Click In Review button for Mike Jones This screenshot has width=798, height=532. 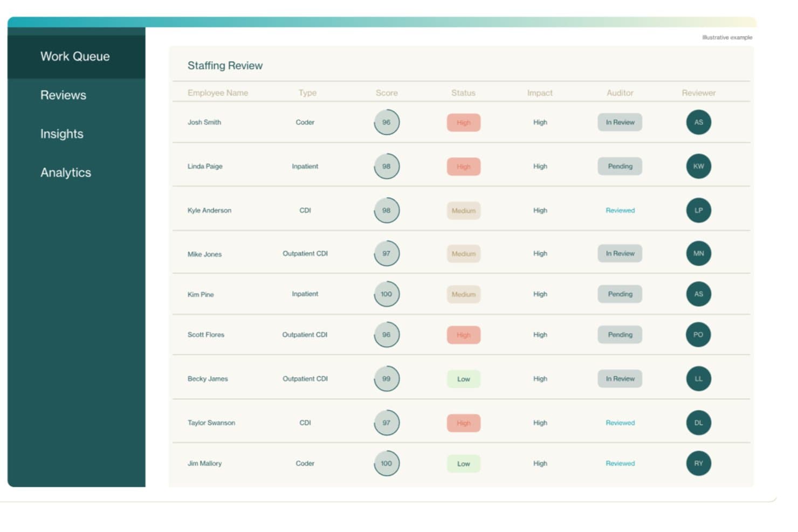(x=620, y=253)
